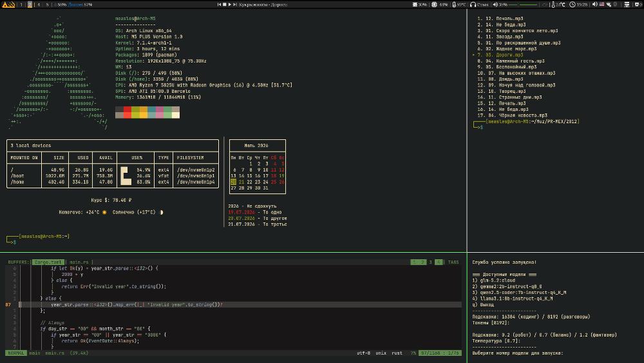This screenshot has width=644, height=363.
Task: Click the network tray icon
Action: click(x=609, y=5)
